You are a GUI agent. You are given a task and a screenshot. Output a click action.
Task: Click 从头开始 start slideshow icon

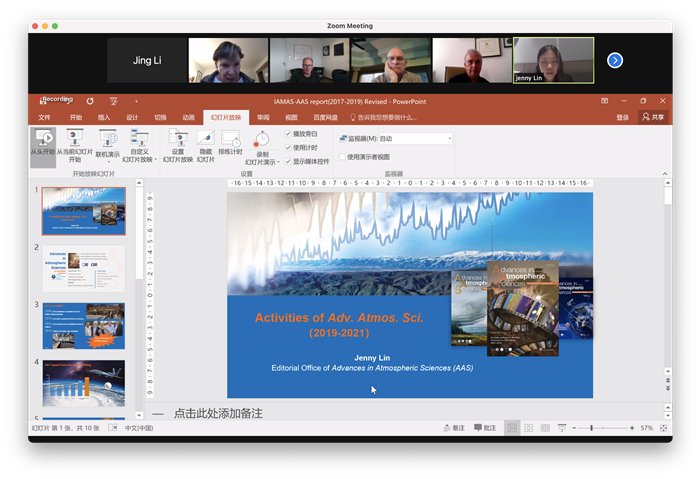[44, 139]
